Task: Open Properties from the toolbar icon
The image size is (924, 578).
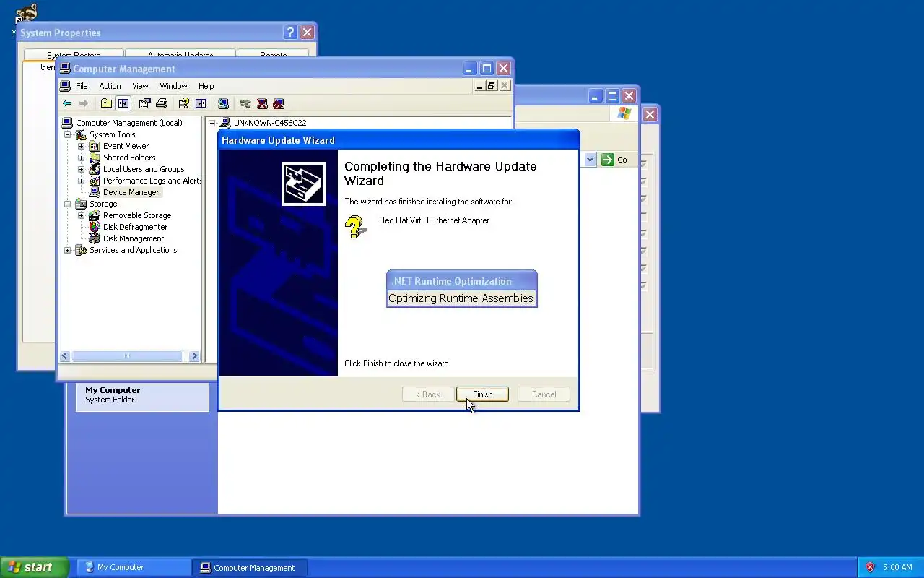Action: (x=144, y=103)
